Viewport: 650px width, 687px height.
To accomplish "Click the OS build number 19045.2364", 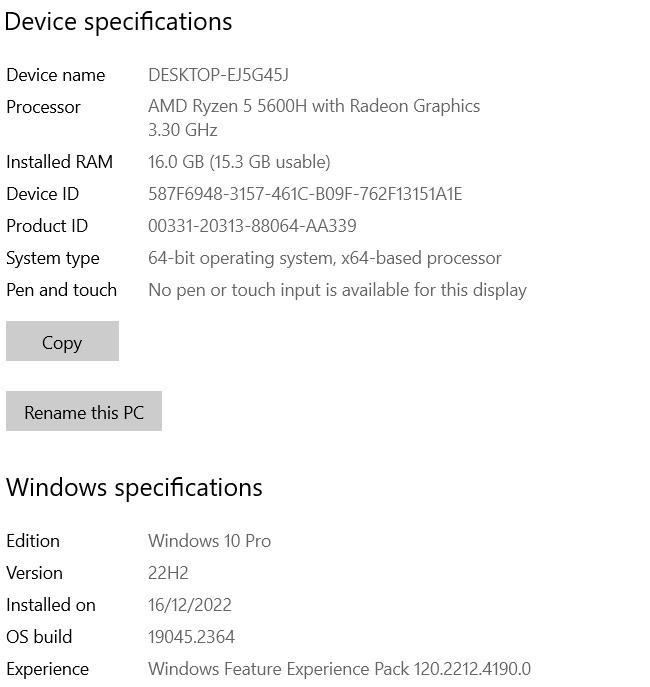I will pos(191,637).
